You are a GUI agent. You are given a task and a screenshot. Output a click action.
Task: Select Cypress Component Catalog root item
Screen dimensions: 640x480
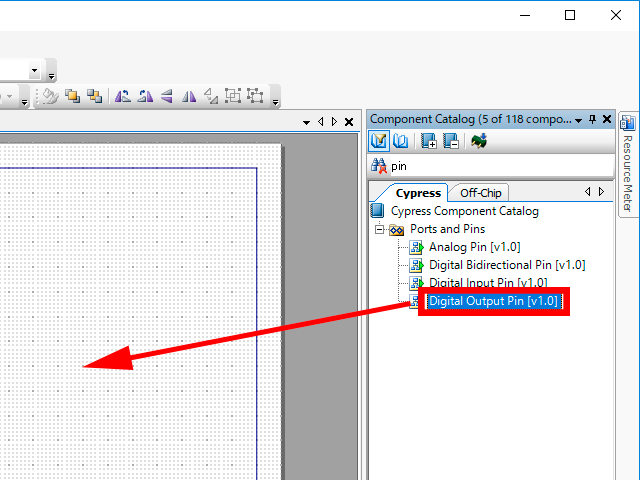point(464,211)
